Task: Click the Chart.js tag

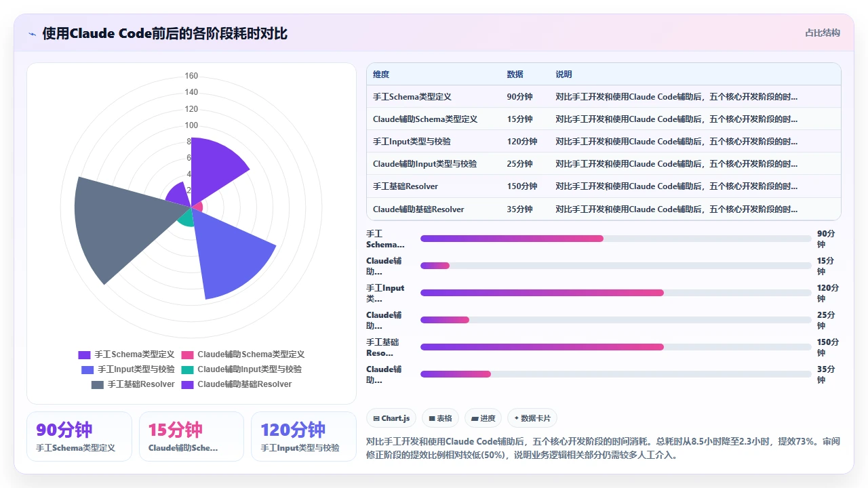Action: point(391,418)
